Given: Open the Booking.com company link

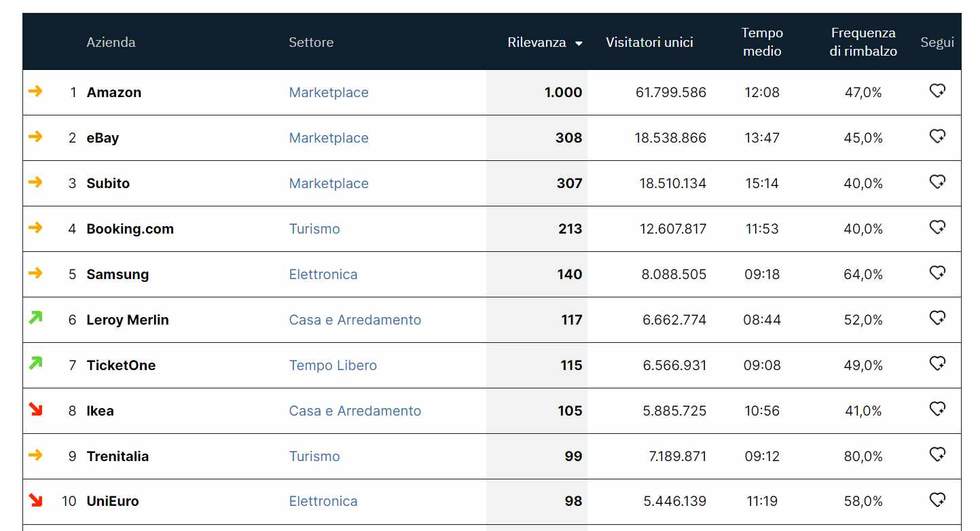Looking at the screenshot, I should pyautogui.click(x=130, y=229).
